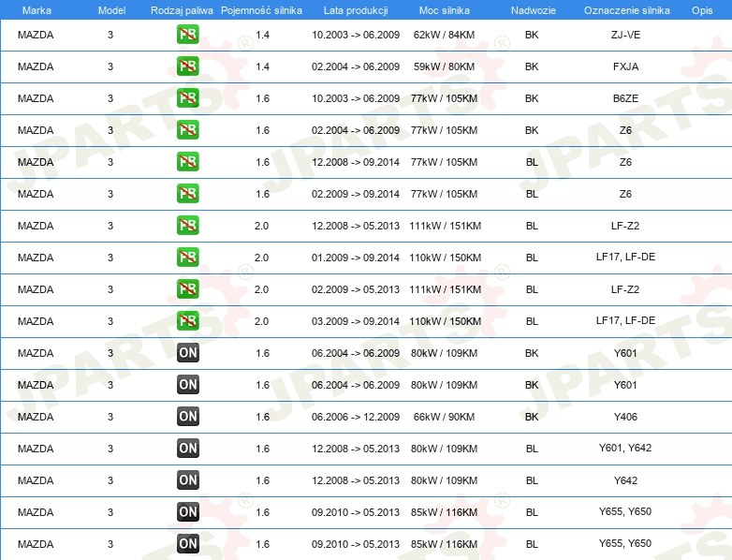Click engine code B6ZE cell
The height and width of the screenshot is (560, 732).
(625, 98)
